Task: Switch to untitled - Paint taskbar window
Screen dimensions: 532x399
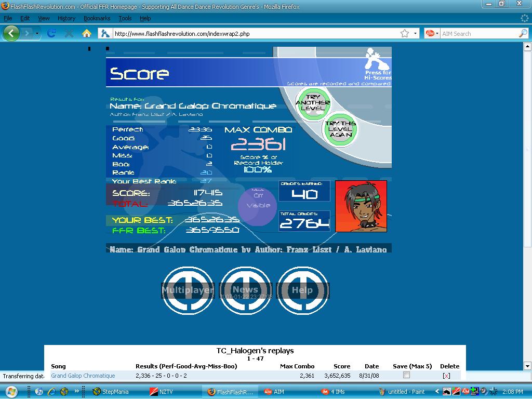Action: (402, 392)
